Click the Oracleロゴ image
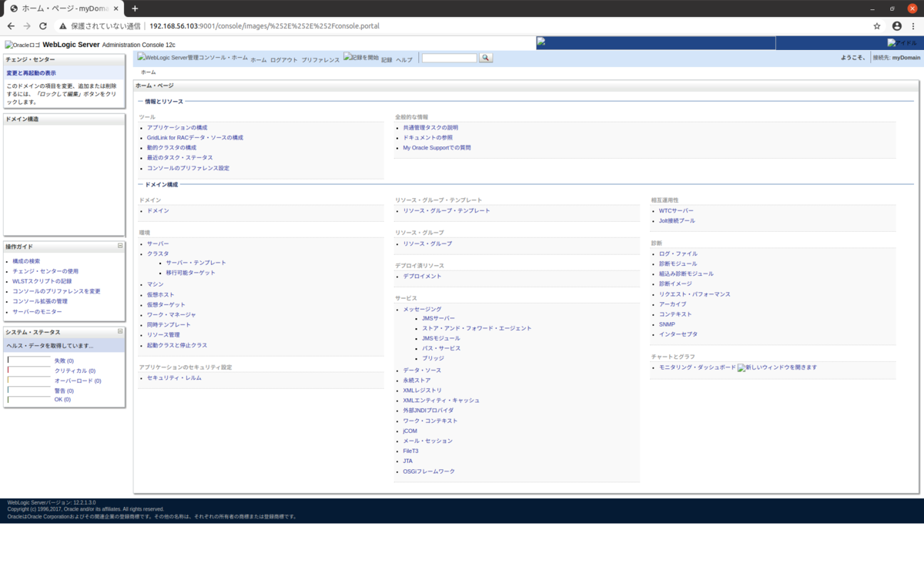Image resolution: width=924 pixels, height=587 pixels. coord(22,45)
